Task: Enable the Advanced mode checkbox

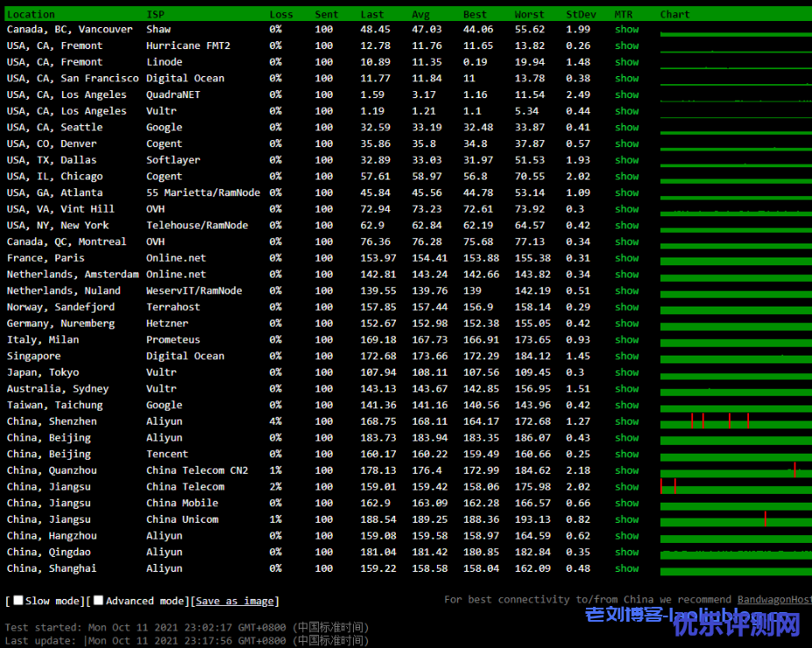Action: 99,601
